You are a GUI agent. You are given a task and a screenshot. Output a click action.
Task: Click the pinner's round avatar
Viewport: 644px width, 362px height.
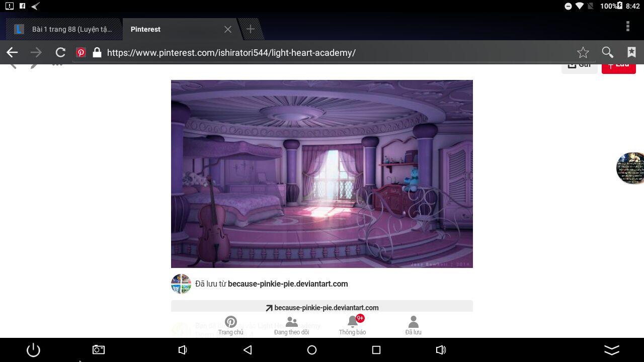point(181,284)
